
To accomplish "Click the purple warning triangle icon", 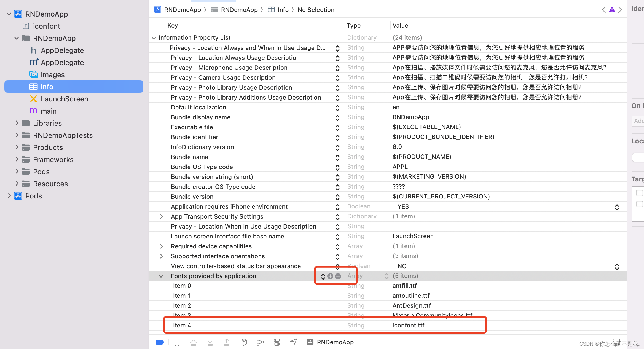I will 612,10.
